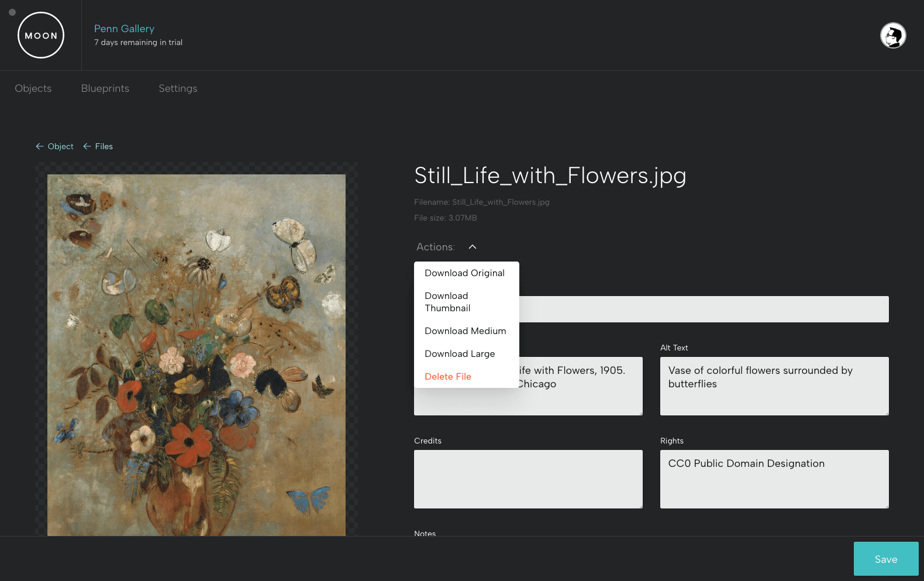Click the gray dot above MOON logo

(x=12, y=12)
